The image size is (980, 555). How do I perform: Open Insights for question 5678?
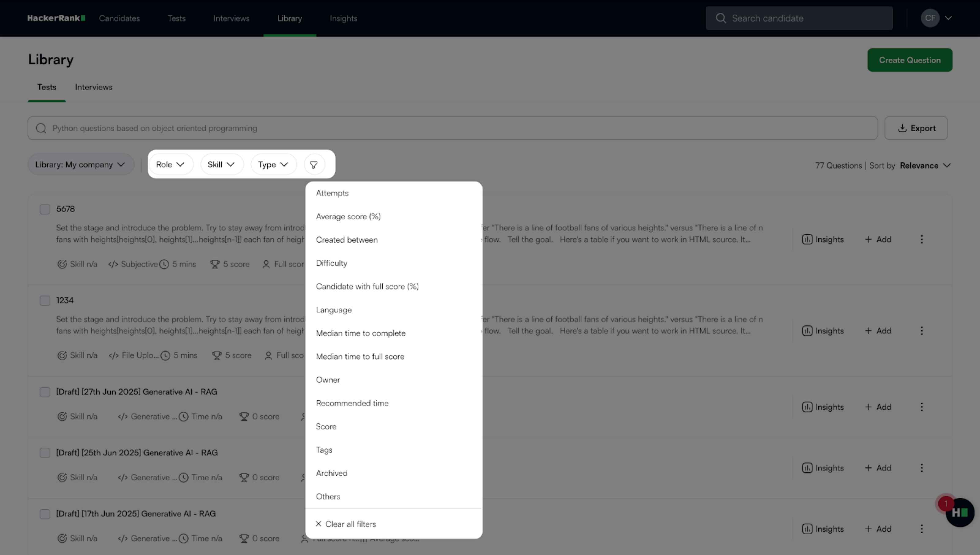pyautogui.click(x=823, y=240)
